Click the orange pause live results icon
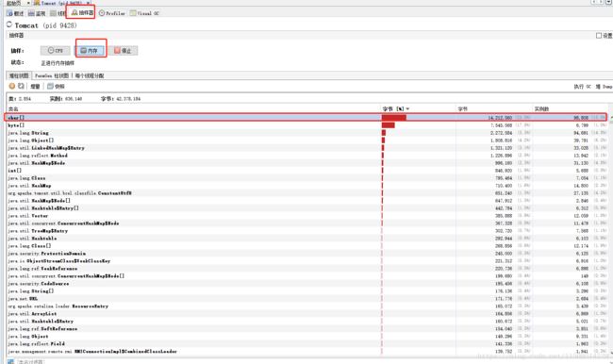The image size is (613, 364). (12, 86)
